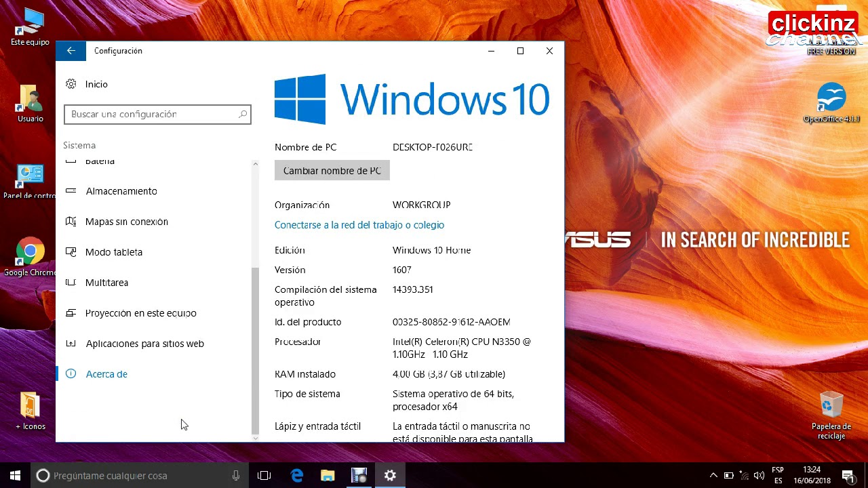
Task: Open Multitarea settings
Action: pyautogui.click(x=106, y=283)
